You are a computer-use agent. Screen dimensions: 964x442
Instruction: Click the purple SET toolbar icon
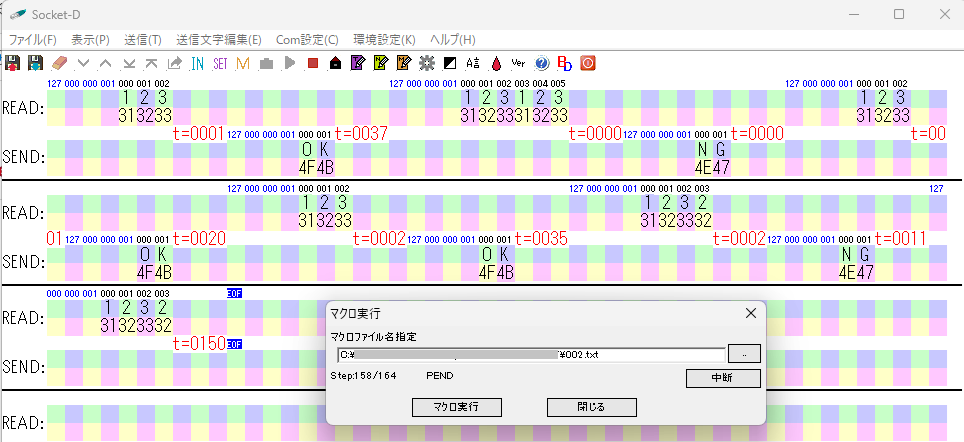click(x=220, y=63)
